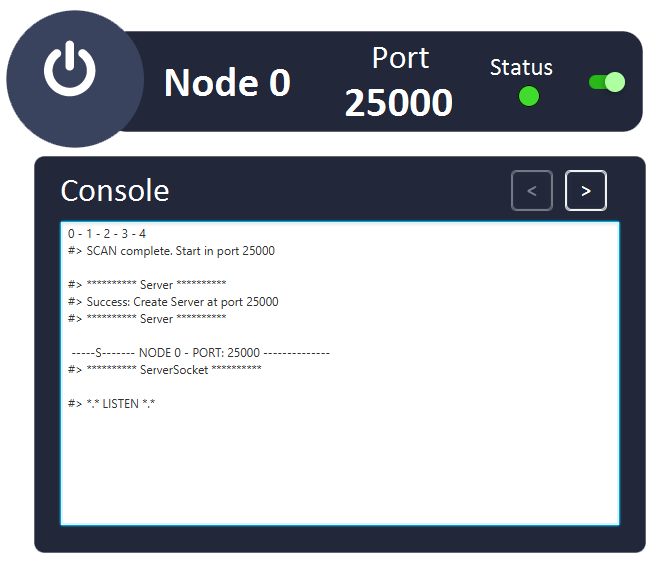
Task: Click inside the Console output text area
Action: click(340, 373)
